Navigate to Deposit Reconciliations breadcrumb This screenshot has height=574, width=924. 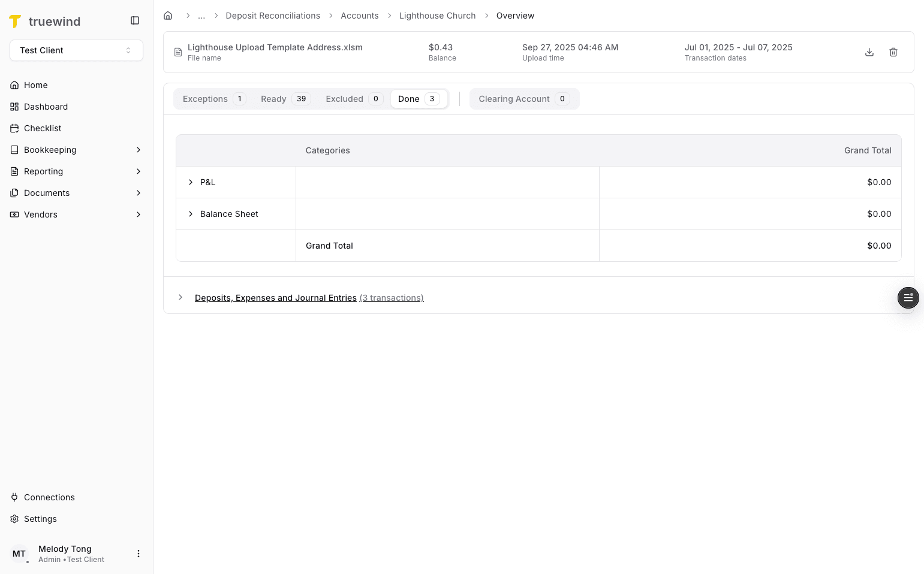coord(273,15)
